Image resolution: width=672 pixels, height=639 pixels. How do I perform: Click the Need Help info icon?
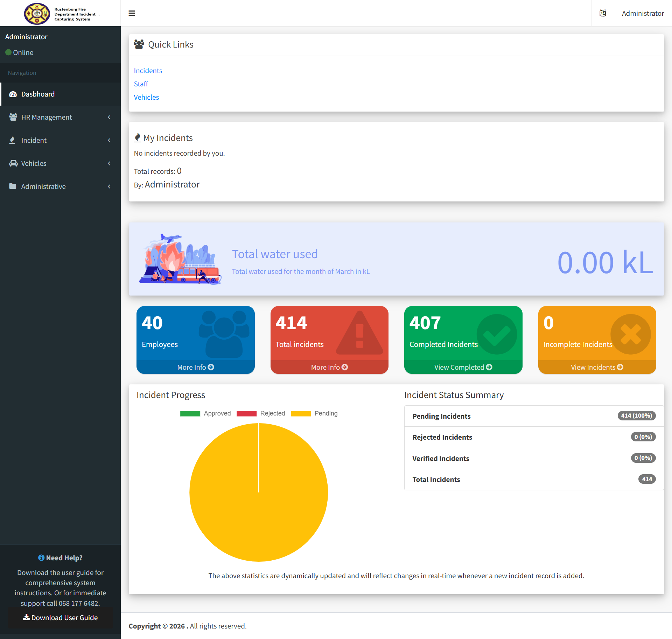click(41, 558)
